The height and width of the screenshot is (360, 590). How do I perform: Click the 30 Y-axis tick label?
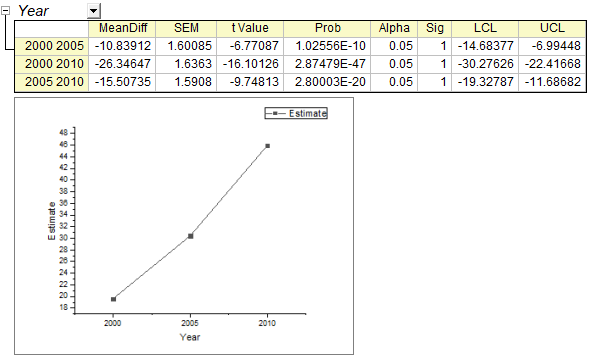[64, 238]
